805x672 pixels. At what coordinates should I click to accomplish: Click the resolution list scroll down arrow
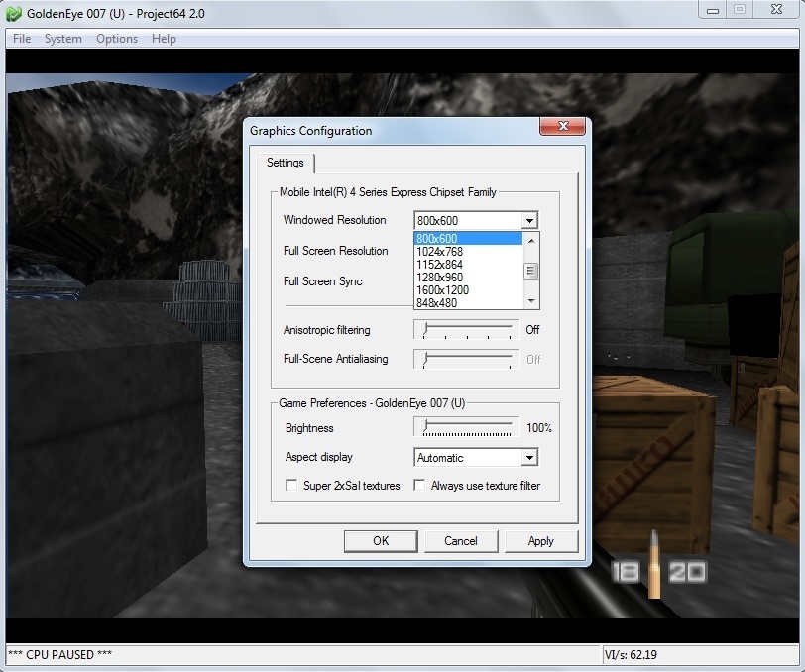point(531,301)
